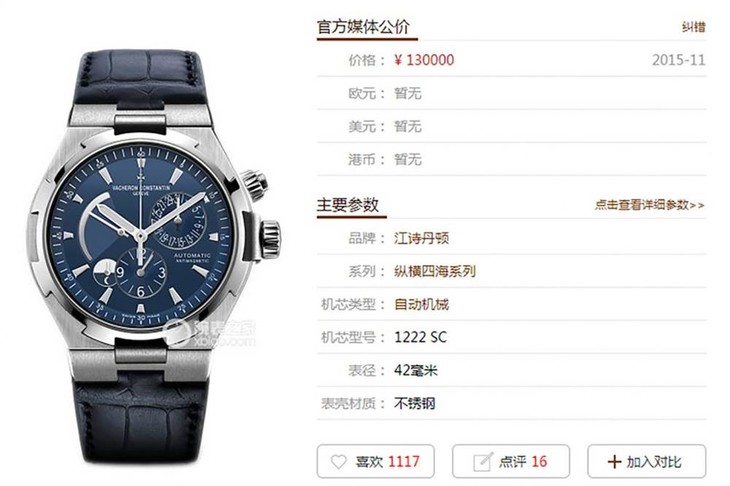The image size is (730, 486).
Task: Select the 官方媒体公价 section heading
Action: 363,27
